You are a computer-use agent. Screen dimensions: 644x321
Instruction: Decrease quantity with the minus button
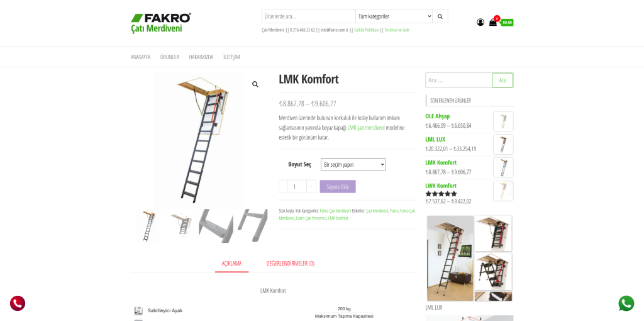click(x=283, y=186)
